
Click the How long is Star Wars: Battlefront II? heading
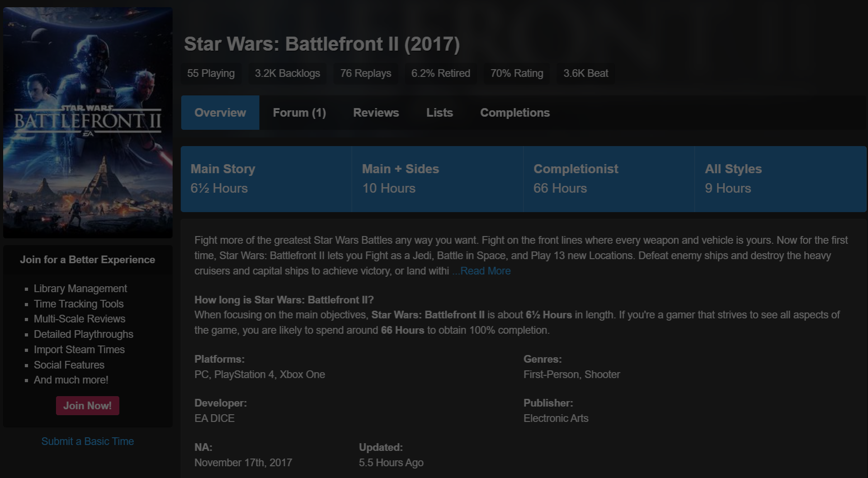tap(284, 300)
